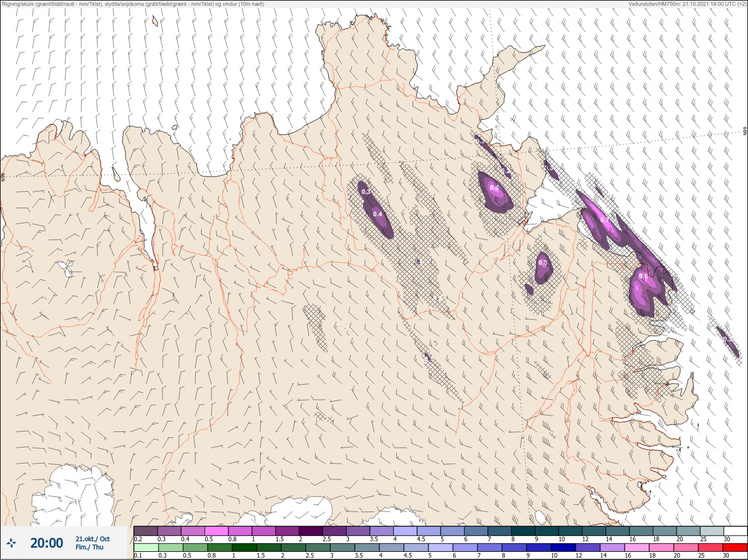Select the light pink swatch between 16 and 18 in the lower row
The image size is (748, 560).
pyautogui.click(x=637, y=548)
